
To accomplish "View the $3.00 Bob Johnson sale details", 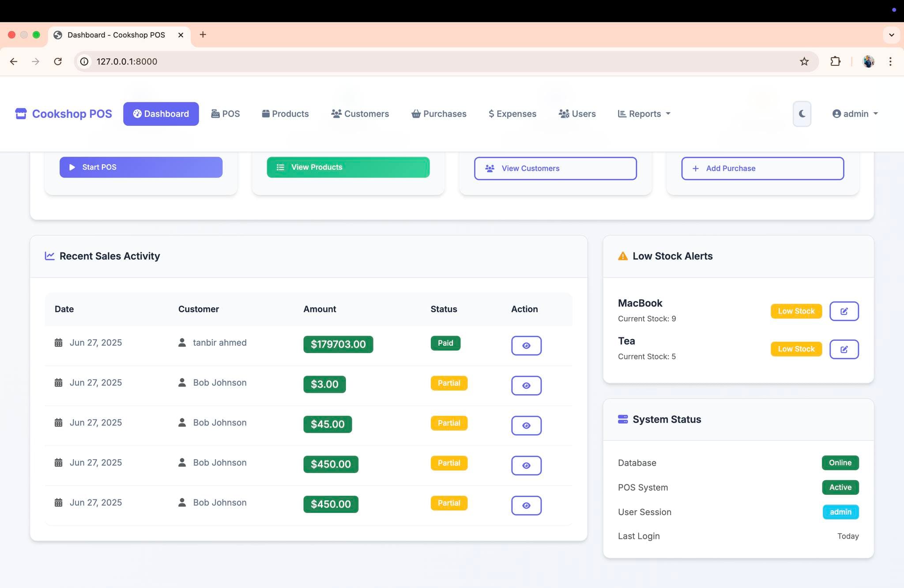I will [x=526, y=386].
